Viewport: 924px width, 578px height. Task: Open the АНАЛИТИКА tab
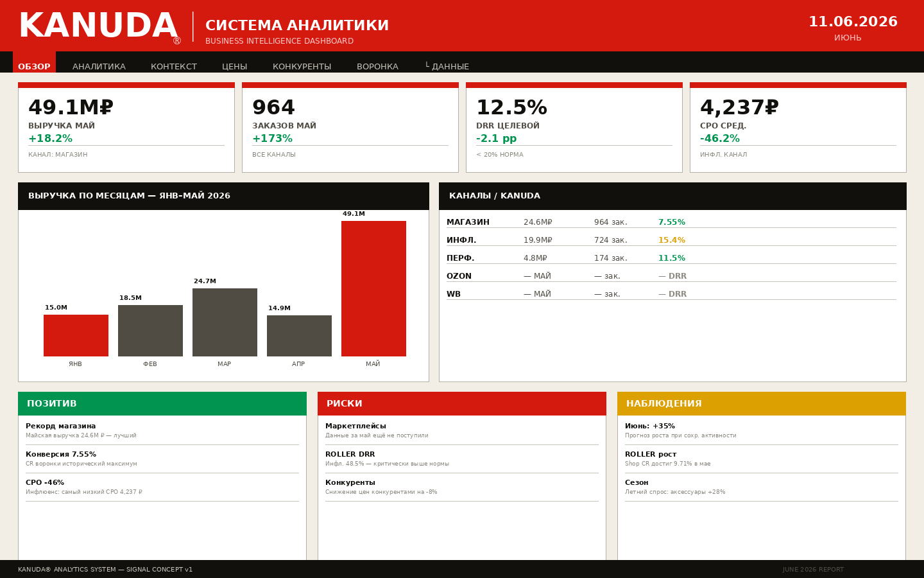(99, 67)
